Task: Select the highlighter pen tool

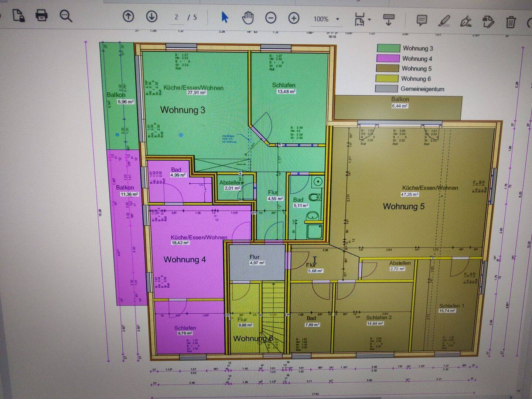Action: (x=444, y=21)
